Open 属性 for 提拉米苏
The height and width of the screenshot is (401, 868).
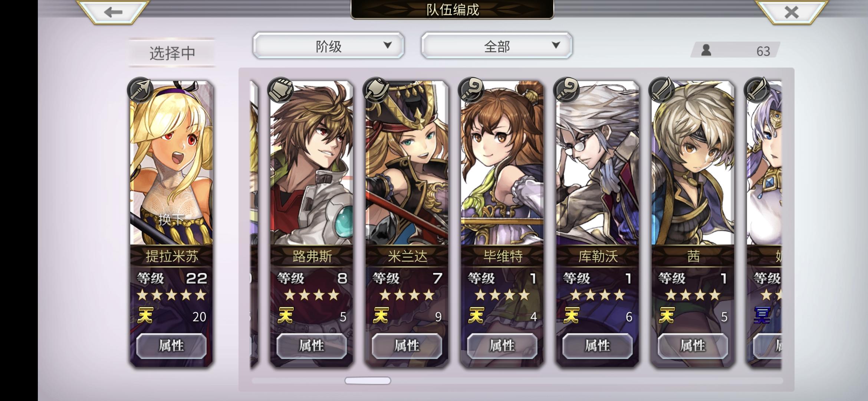pos(171,346)
